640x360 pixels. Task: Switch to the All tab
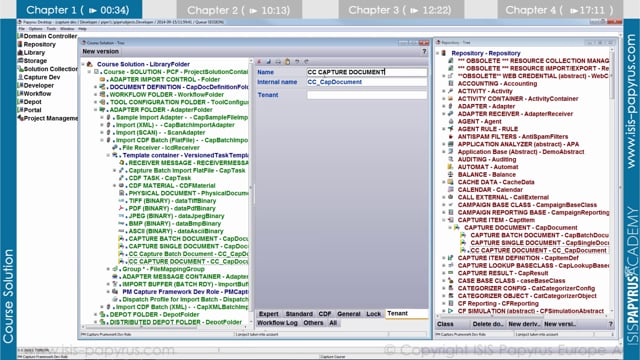(x=333, y=323)
